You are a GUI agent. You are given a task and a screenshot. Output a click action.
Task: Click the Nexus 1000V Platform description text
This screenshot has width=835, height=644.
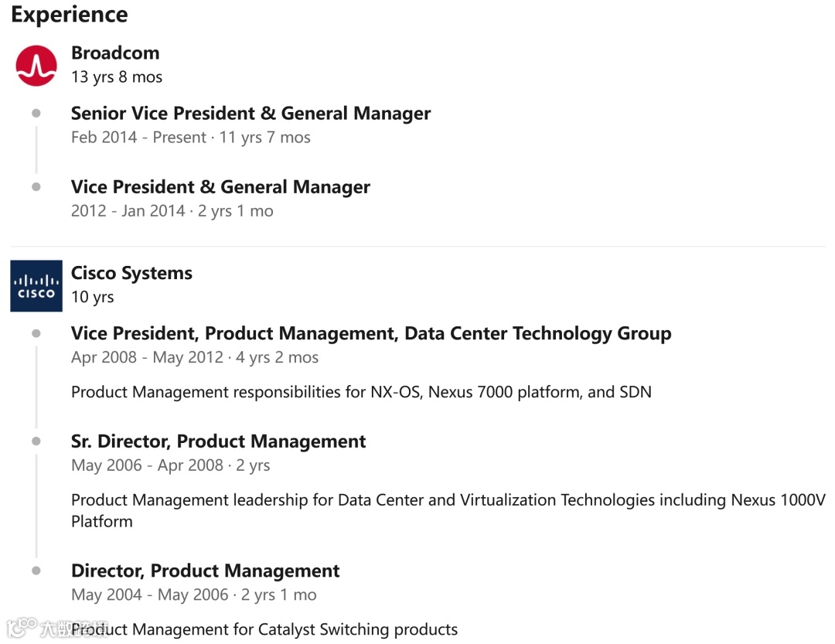click(x=448, y=510)
